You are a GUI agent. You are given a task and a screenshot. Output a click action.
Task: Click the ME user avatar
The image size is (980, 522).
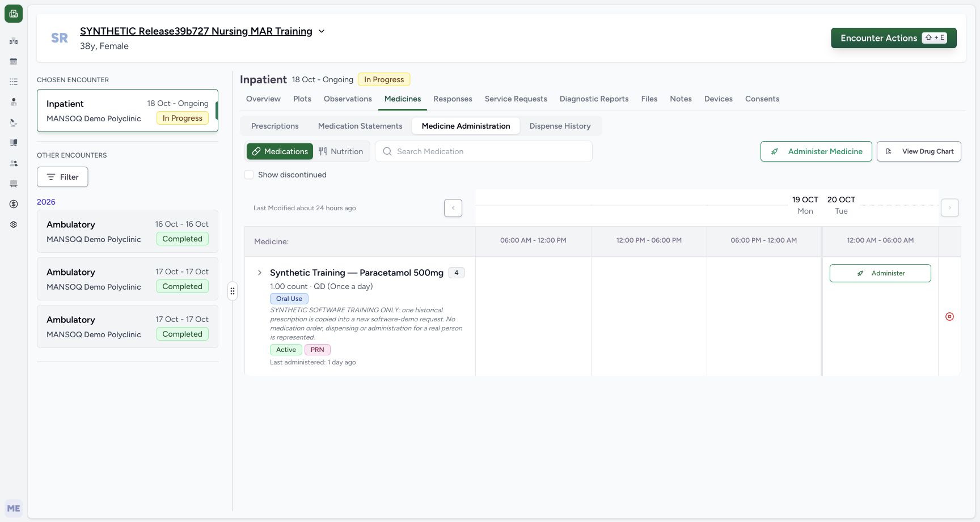point(14,508)
